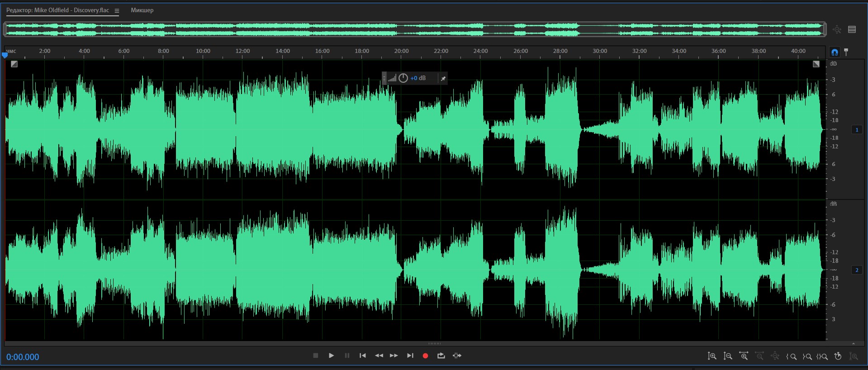Select the Редактор Discovery.flac tab

tap(57, 10)
